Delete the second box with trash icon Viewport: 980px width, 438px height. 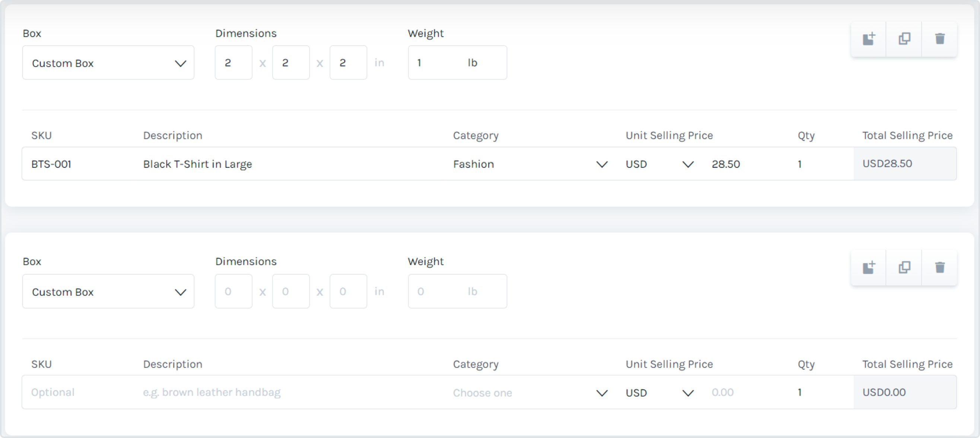click(x=940, y=267)
